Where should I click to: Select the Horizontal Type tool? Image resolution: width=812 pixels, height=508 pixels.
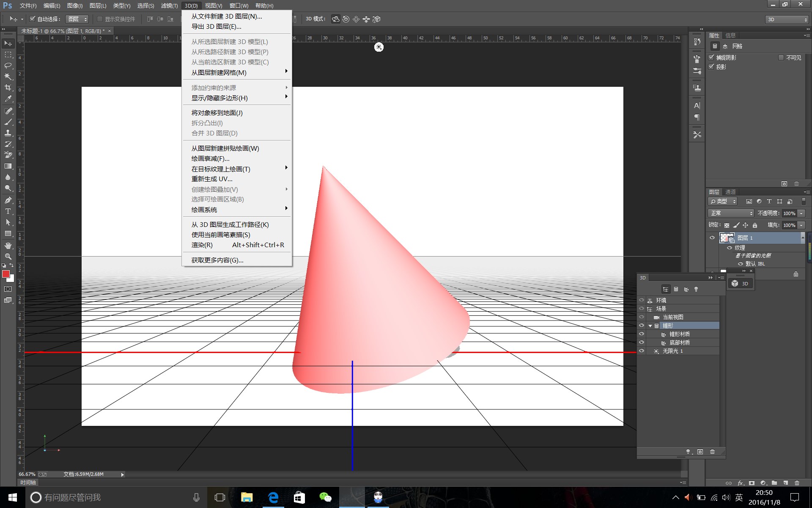[8, 211]
